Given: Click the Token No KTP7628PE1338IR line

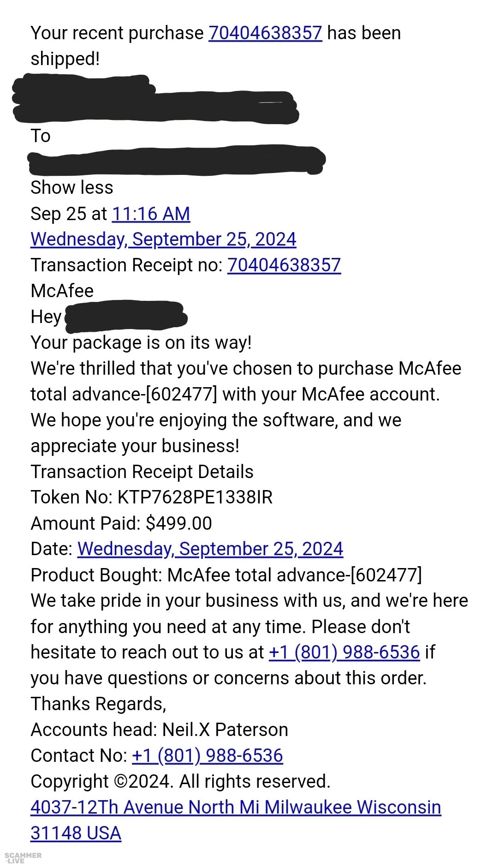Looking at the screenshot, I should pyautogui.click(x=151, y=497).
